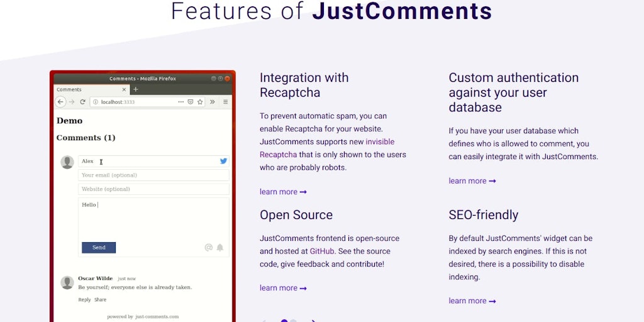Click the comment text area with Hello

153,219
